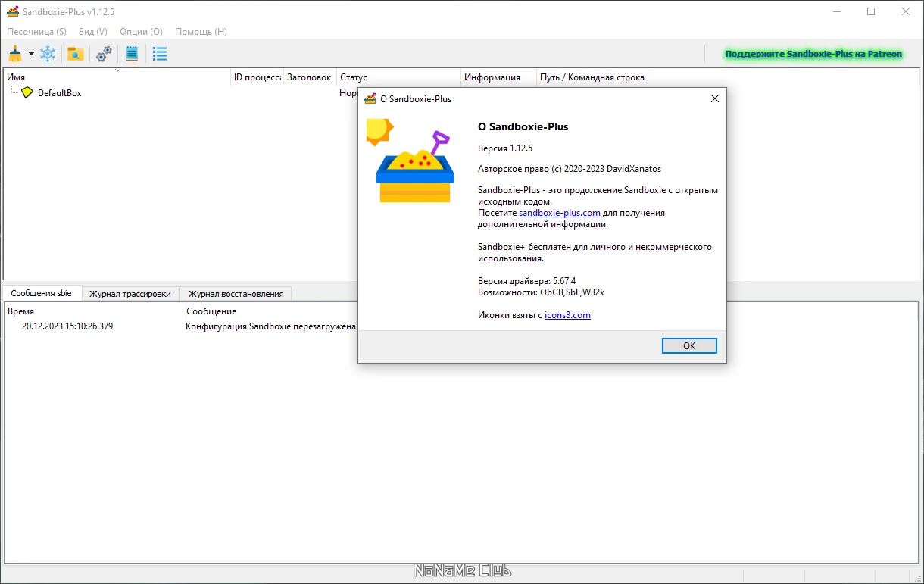The image size is (924, 584).
Task: Click the Информация column header
Action: (x=498, y=77)
